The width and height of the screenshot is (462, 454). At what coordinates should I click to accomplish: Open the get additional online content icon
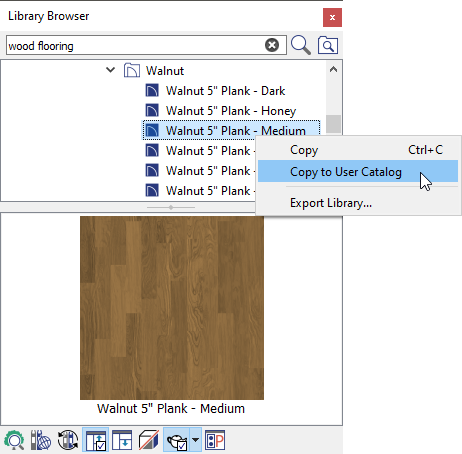coord(41,440)
